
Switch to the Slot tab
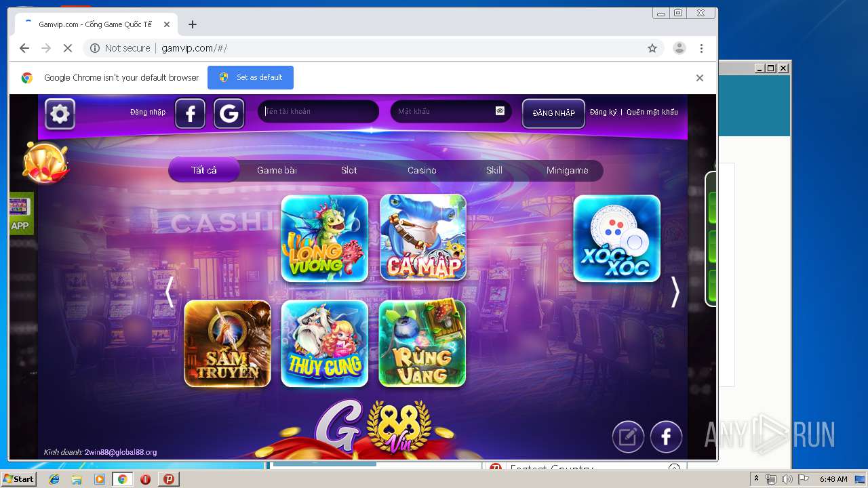coord(349,170)
